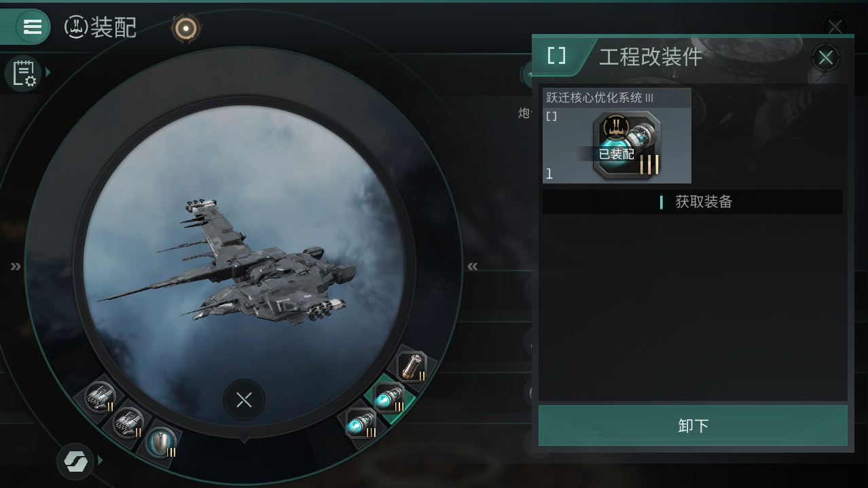
Task: Collapse right panel with double chevron
Action: 473,266
